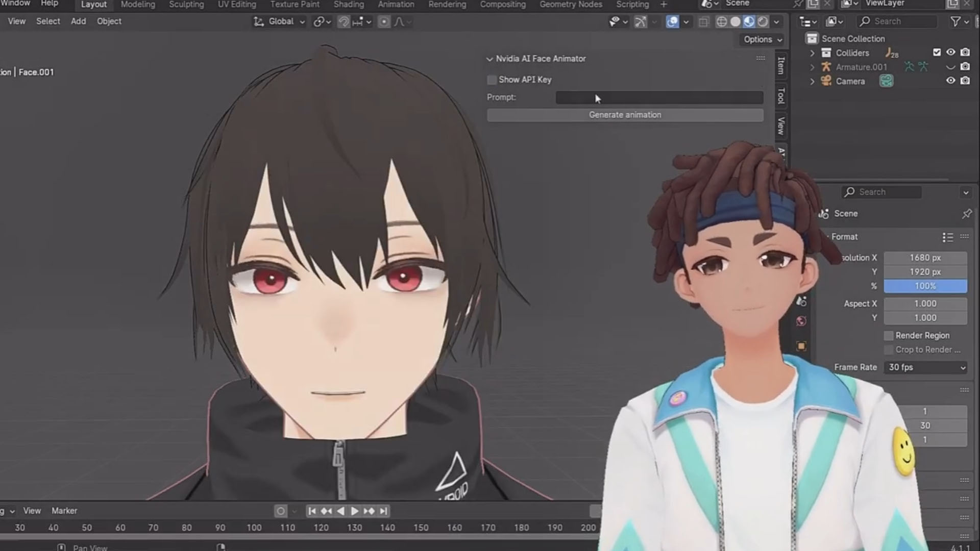
Task: Toggle Render Region checkbox
Action: point(889,336)
